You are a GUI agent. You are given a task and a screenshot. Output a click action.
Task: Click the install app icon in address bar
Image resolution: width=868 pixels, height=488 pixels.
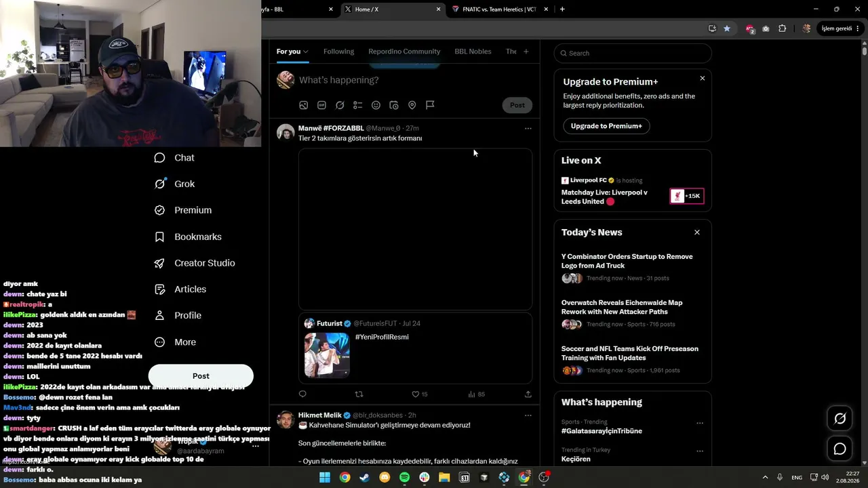(x=712, y=28)
